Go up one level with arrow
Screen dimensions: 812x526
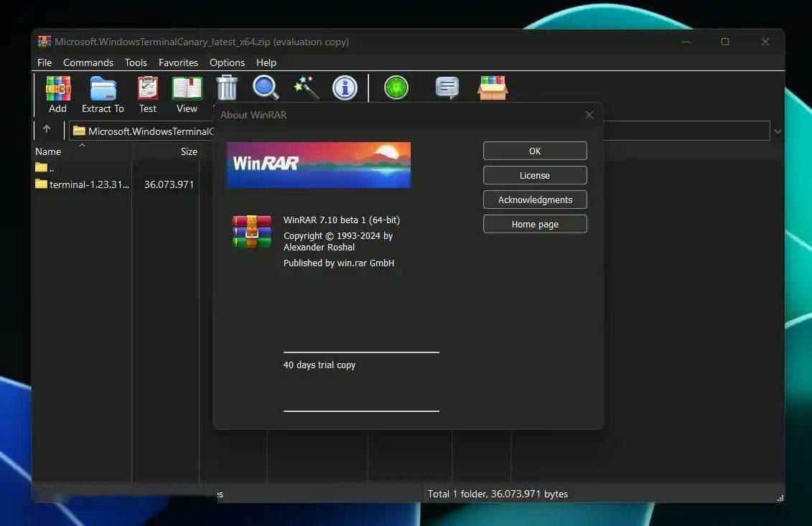(x=47, y=129)
